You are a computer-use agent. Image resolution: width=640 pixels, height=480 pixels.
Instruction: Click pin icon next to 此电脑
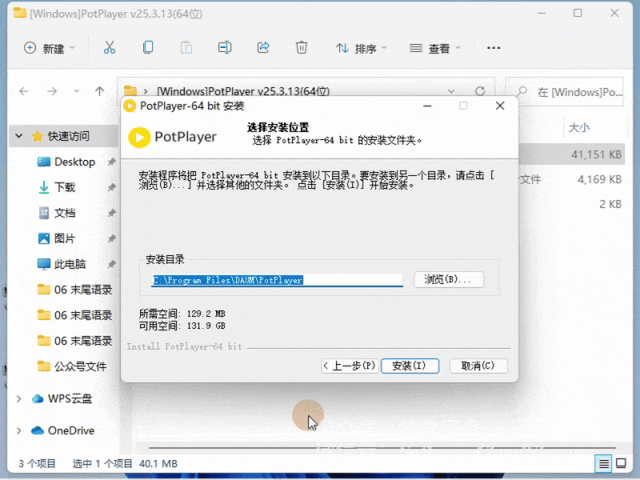tap(111, 264)
